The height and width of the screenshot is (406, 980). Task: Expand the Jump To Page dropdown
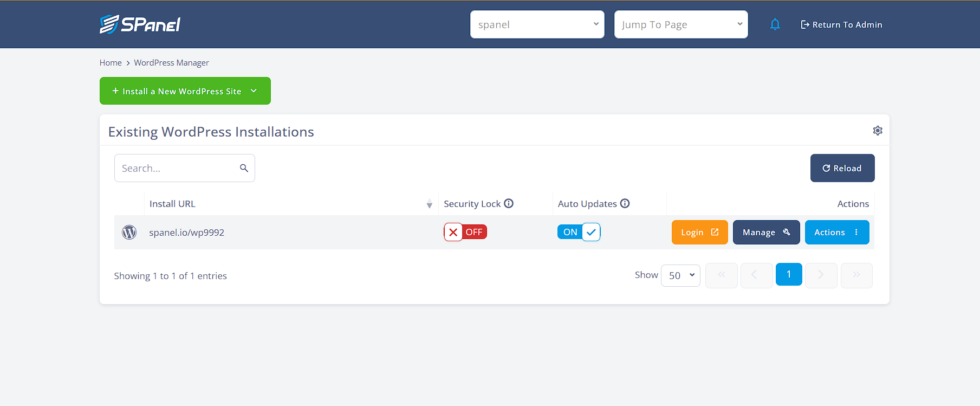[681, 24]
